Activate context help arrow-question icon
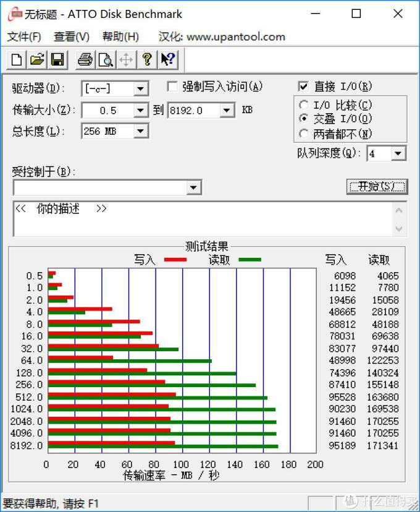Screen dimensions: 420x512 168,60
